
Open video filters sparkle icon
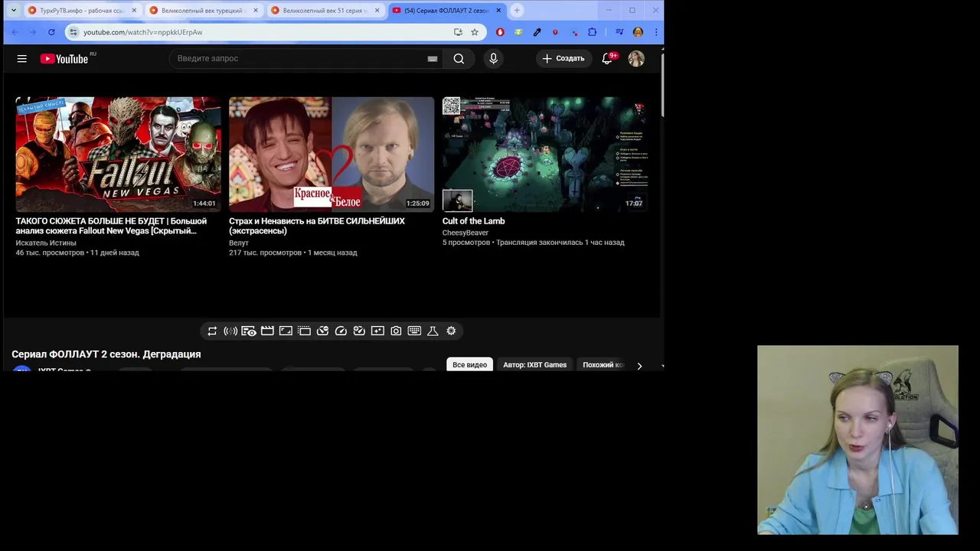click(377, 331)
